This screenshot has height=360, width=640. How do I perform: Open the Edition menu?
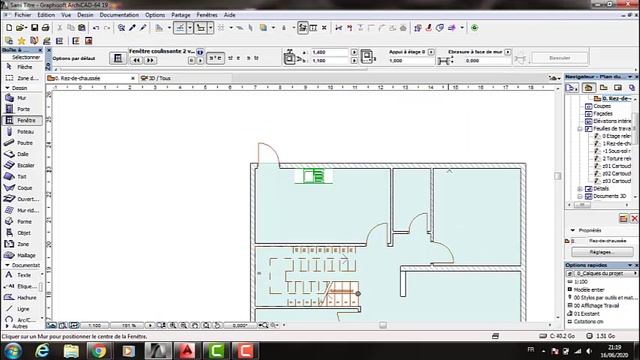[x=46, y=15]
